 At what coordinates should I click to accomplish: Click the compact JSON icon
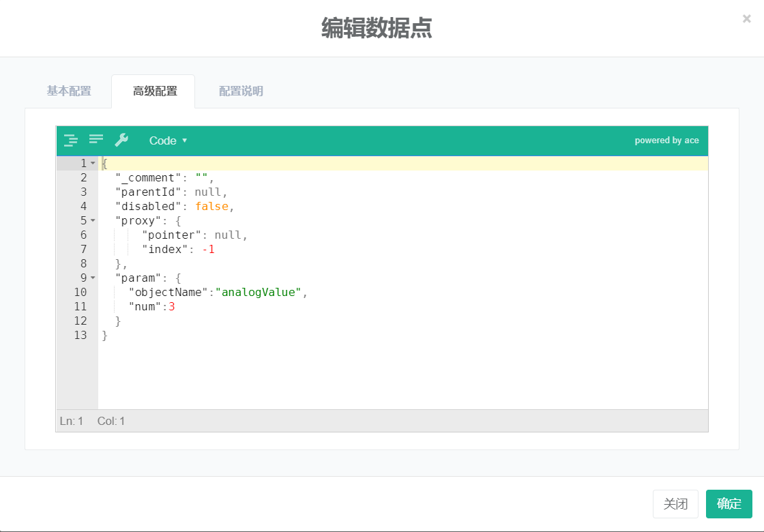click(96, 140)
